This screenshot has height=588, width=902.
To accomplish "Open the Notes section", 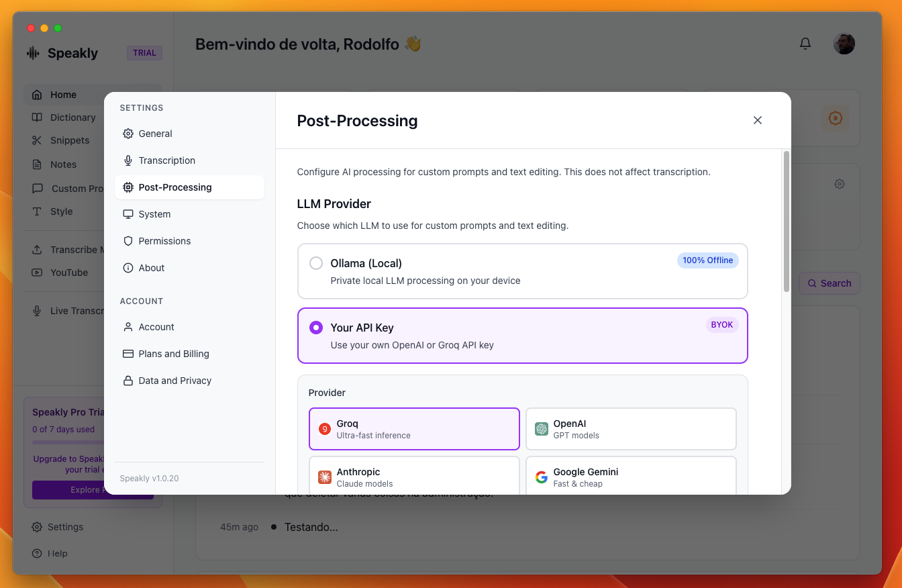I will 64,164.
